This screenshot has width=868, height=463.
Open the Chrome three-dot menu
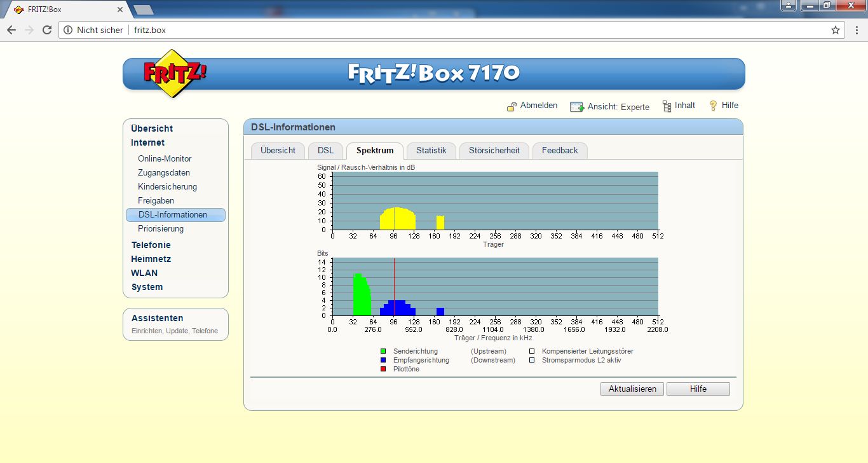click(x=857, y=30)
